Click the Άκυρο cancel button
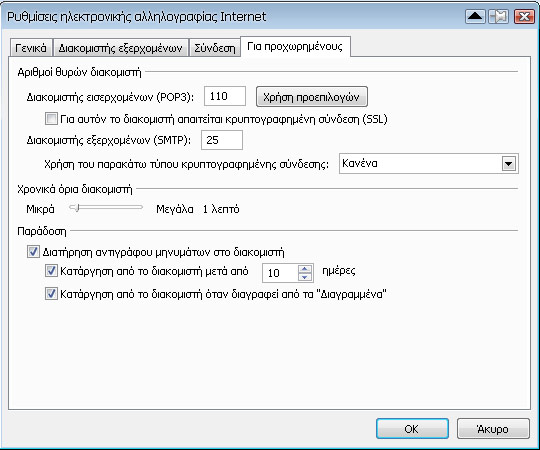Viewport: 540px width, 450px height. [x=493, y=429]
